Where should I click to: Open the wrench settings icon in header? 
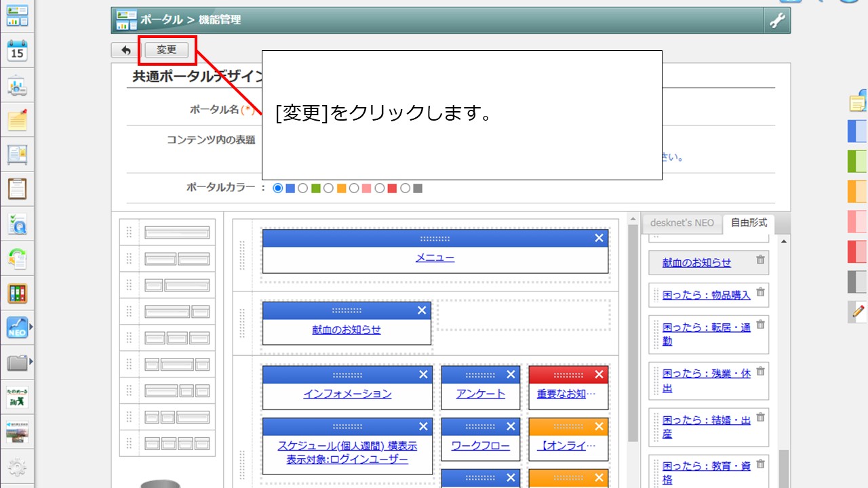(777, 21)
